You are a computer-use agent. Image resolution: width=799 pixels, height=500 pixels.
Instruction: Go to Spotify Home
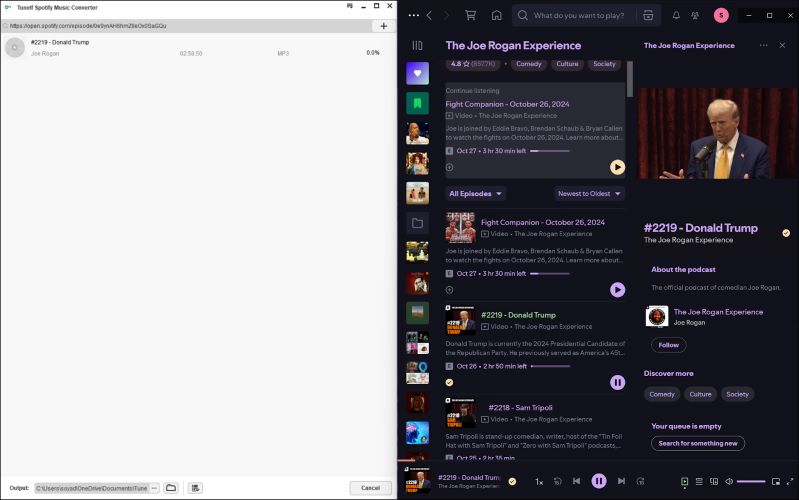tap(496, 15)
